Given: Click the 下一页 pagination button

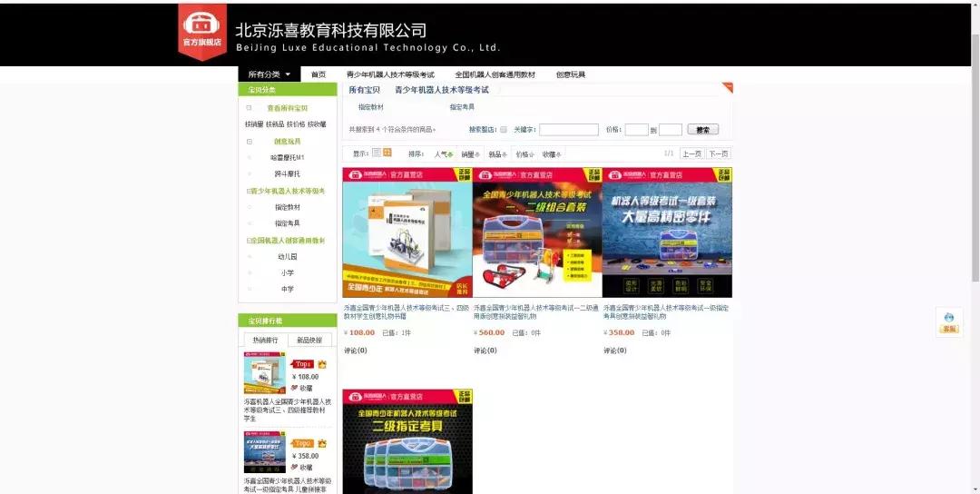Looking at the screenshot, I should pyautogui.click(x=719, y=153).
